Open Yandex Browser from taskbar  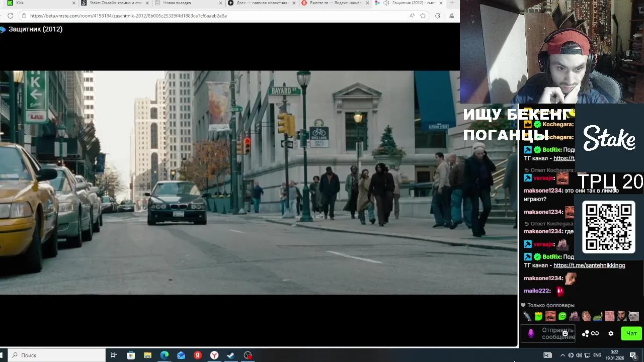coord(214,355)
